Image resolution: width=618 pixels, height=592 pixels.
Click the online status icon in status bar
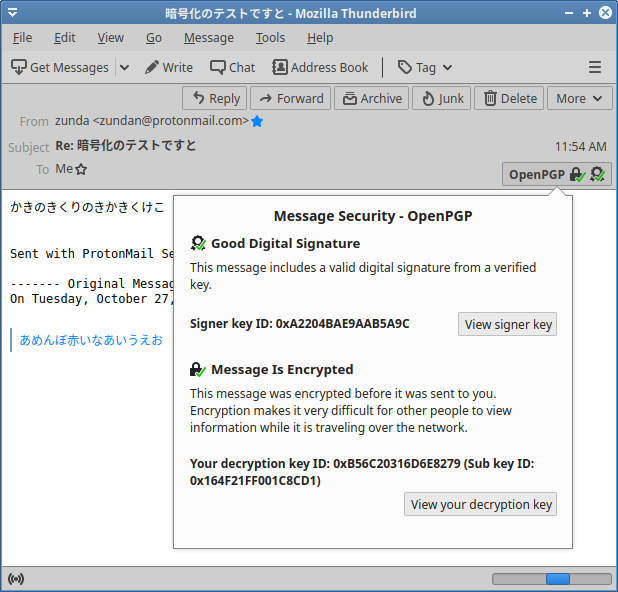(16, 579)
